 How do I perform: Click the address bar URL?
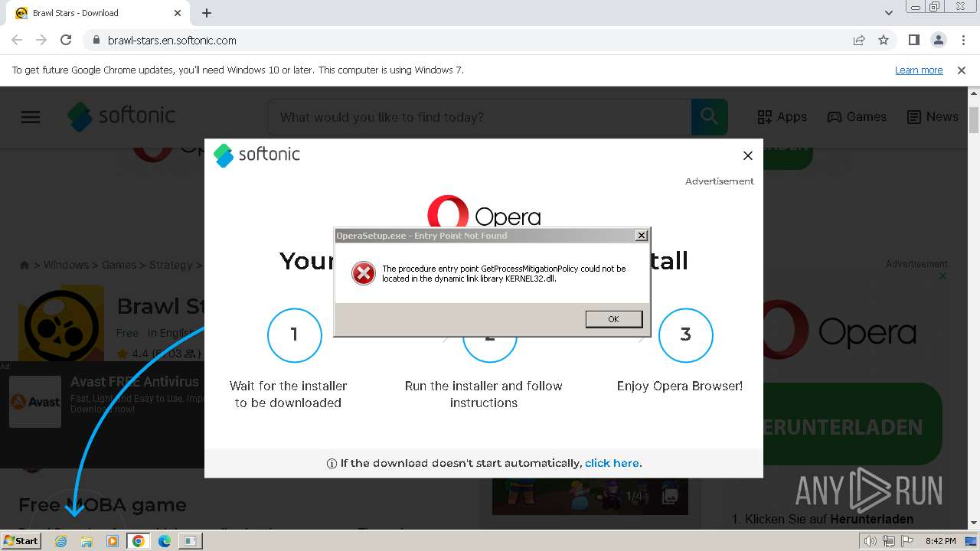172,40
